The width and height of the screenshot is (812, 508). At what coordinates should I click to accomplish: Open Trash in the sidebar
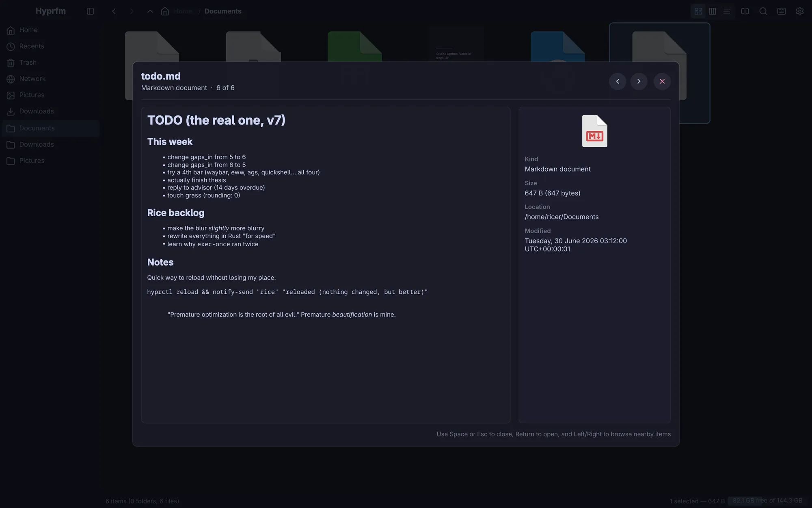[51, 63]
